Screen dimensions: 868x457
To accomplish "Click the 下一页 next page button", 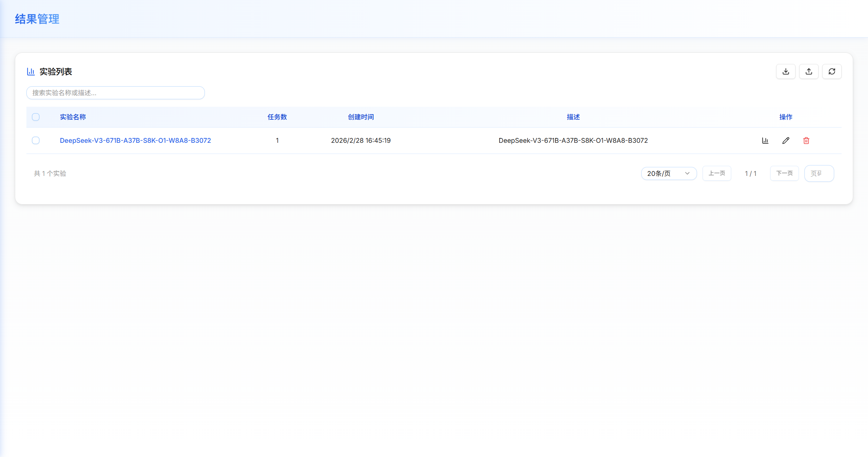I will (784, 173).
